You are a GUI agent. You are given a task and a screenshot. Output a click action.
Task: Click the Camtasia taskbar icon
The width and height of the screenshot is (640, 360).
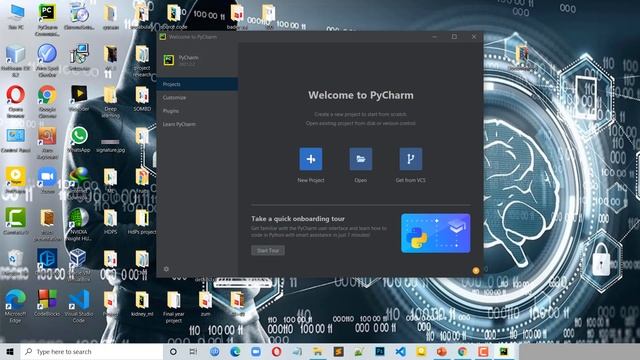pyautogui.click(x=483, y=351)
